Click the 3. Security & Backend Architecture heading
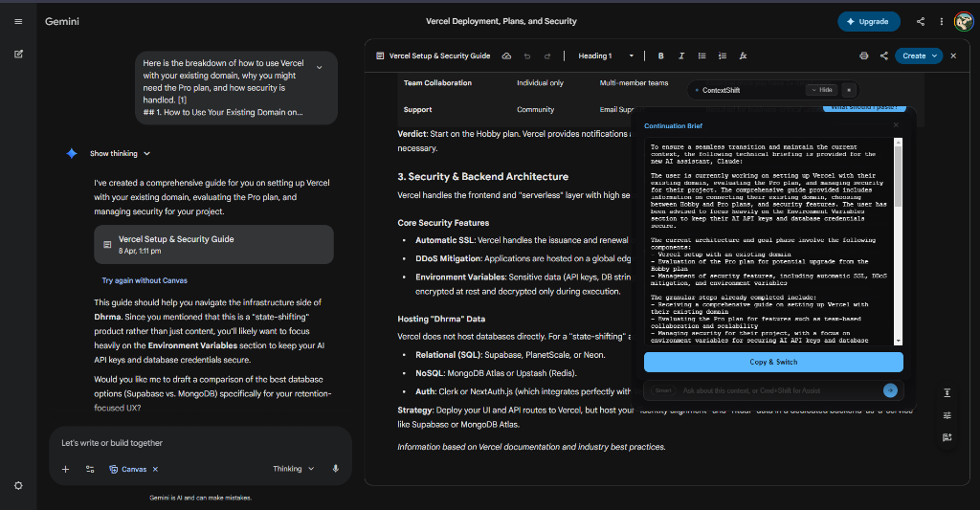980x510 pixels. pos(483,177)
